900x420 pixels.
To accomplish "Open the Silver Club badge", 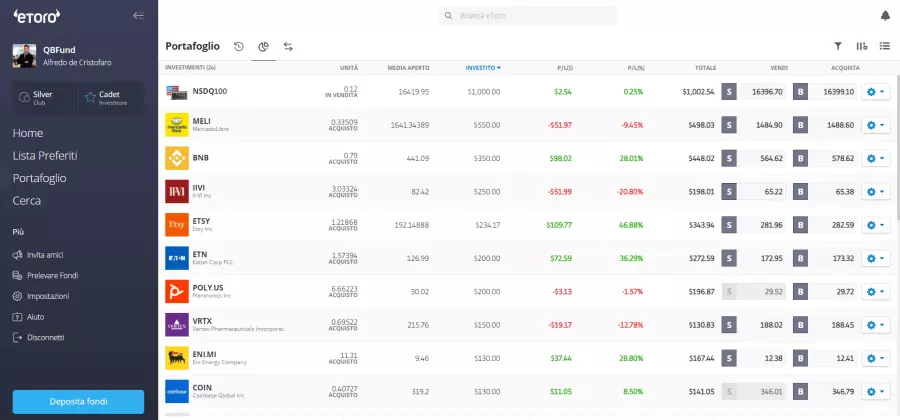I will tap(45, 98).
